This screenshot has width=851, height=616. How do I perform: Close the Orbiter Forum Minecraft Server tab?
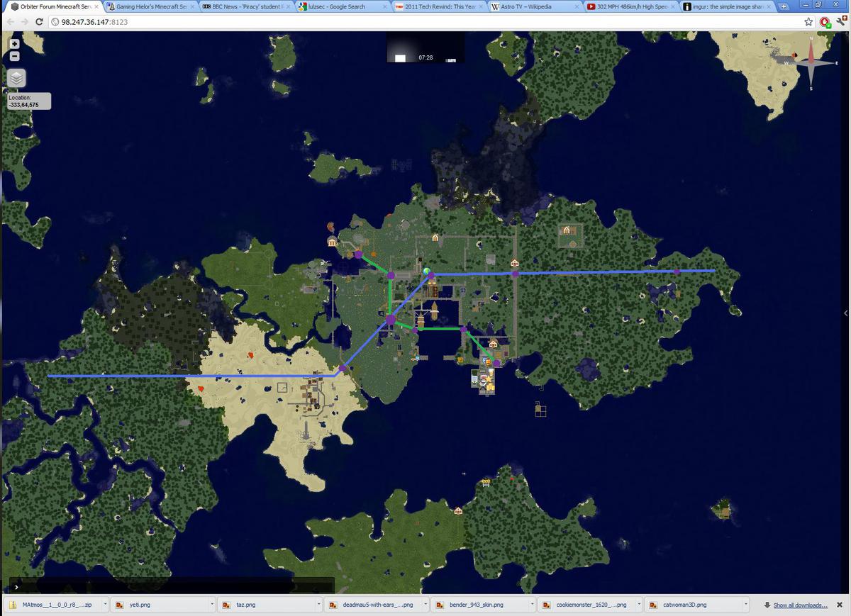pyautogui.click(x=96, y=6)
